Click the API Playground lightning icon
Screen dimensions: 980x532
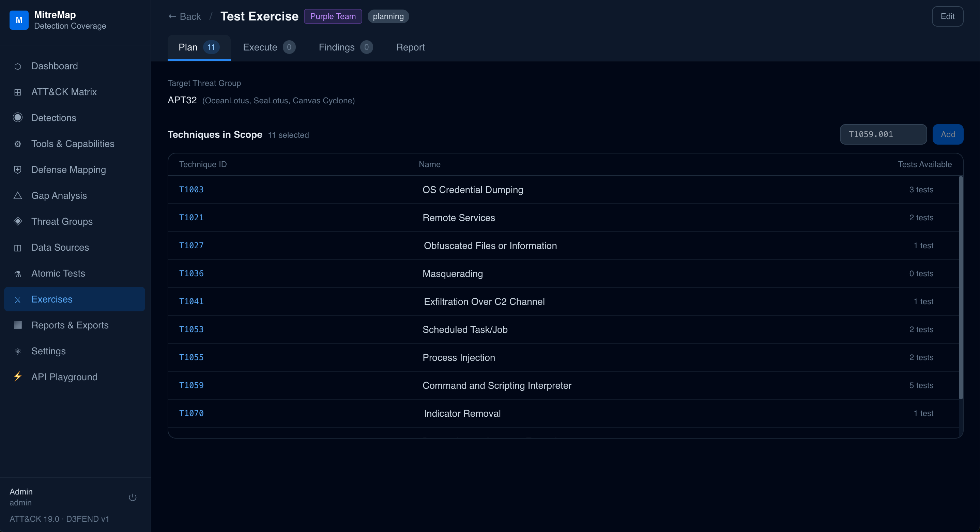[17, 376]
